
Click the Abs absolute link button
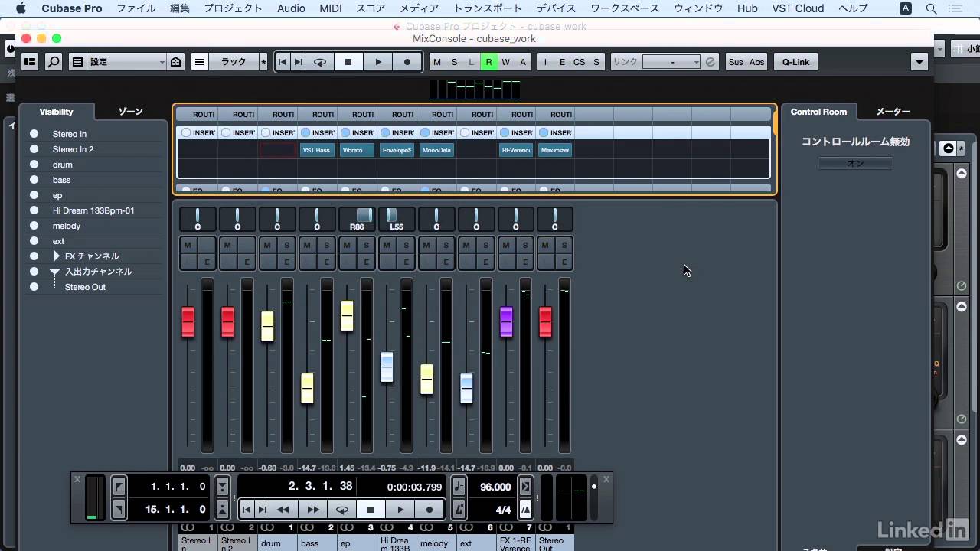pyautogui.click(x=756, y=62)
